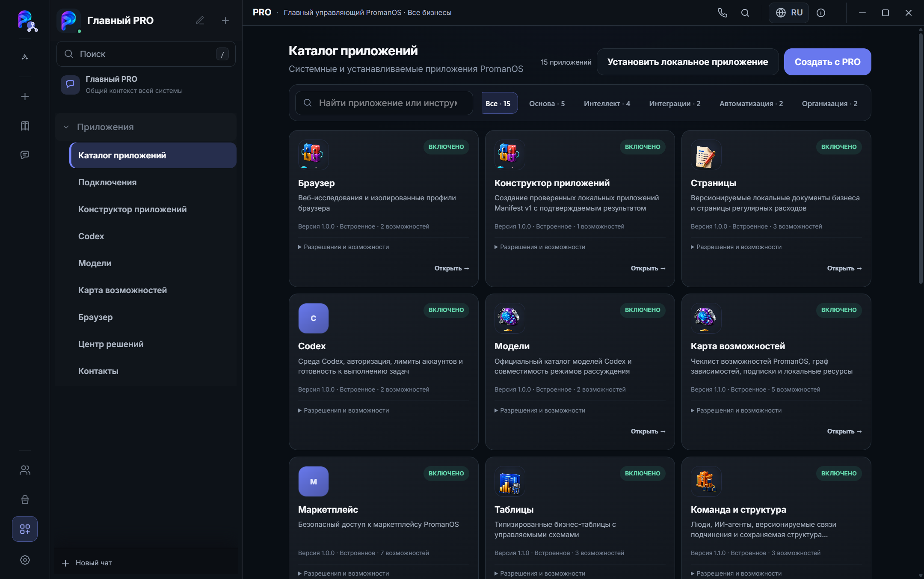Open the Модели app via Открыть link

[x=648, y=431]
